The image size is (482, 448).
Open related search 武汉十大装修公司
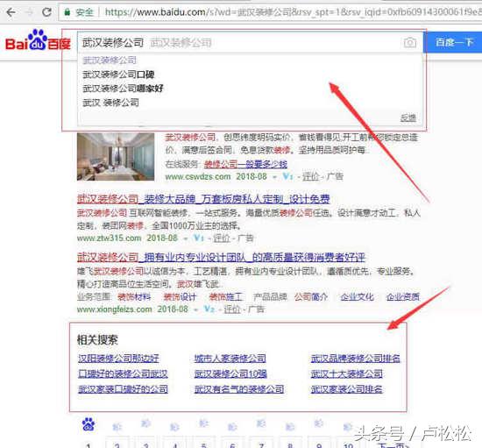click(x=347, y=373)
